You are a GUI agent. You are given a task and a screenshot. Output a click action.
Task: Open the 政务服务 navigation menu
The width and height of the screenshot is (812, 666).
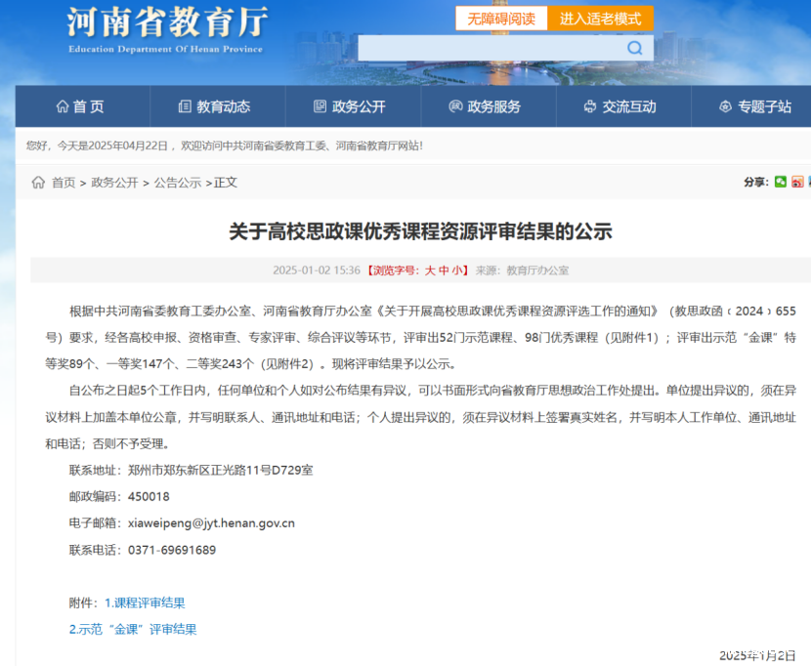pos(484,106)
